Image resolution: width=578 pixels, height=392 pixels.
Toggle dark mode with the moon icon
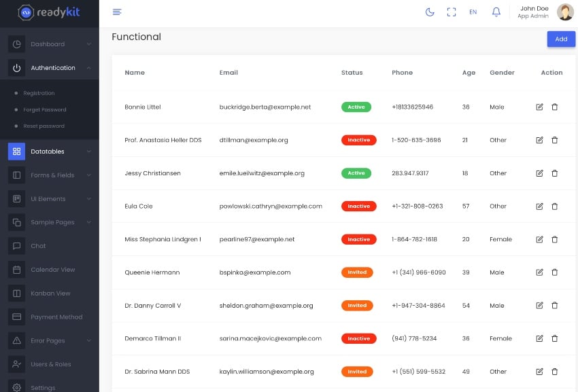point(430,12)
